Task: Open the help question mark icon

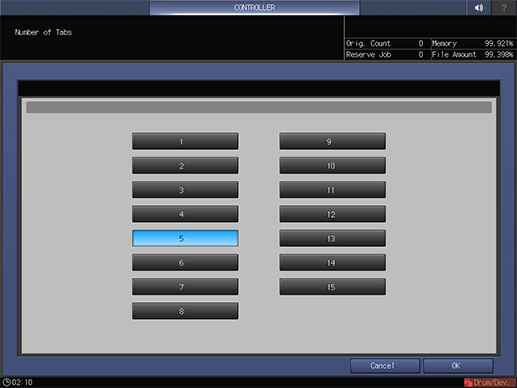Action: tap(504, 7)
